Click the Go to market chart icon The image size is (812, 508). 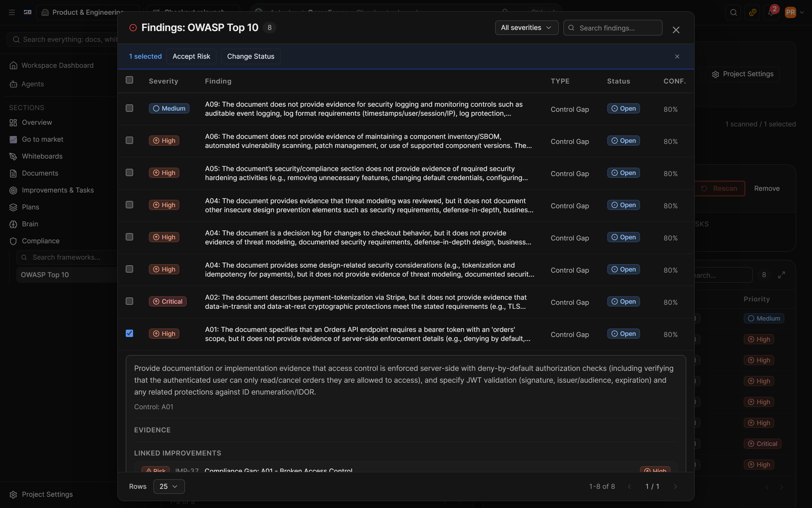(13, 139)
